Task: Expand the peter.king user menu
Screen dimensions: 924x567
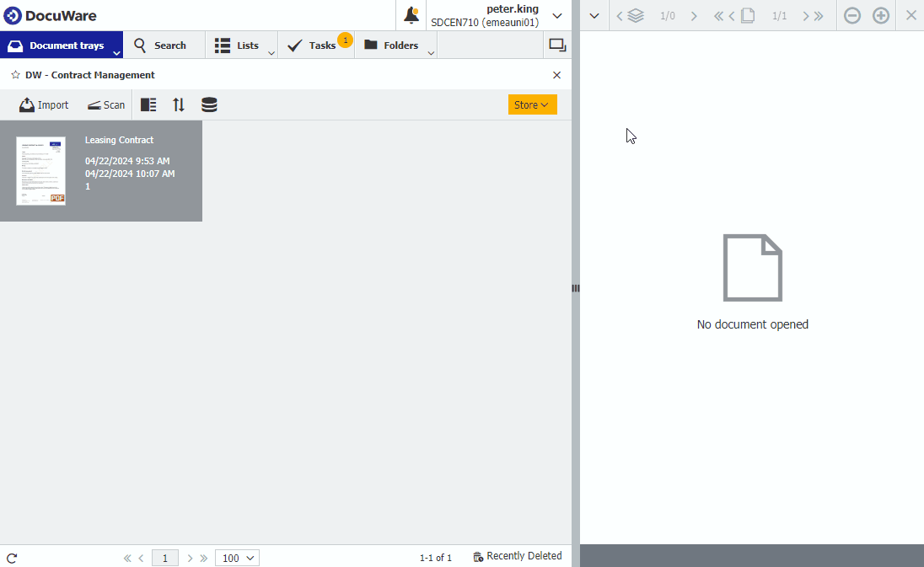Action: coord(556,15)
